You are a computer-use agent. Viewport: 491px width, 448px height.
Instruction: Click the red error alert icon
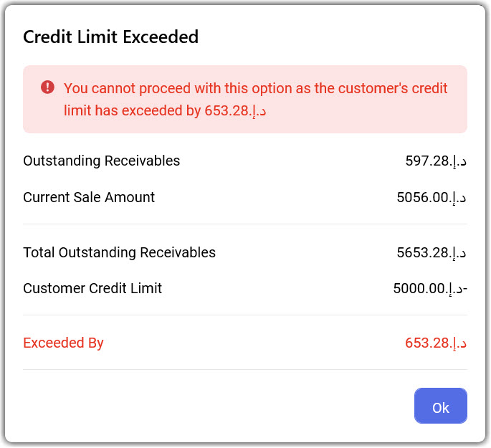click(x=47, y=87)
